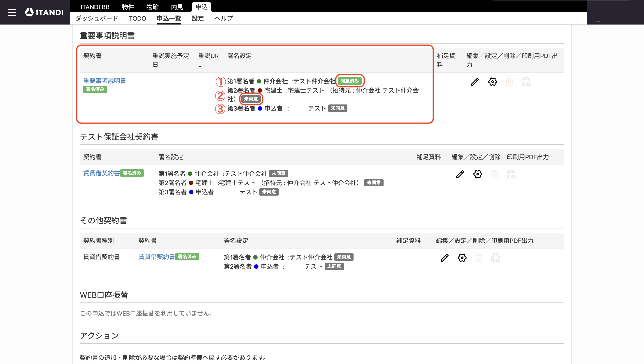The height and width of the screenshot is (364, 644).
Task: Open the 重要事項説明書 contract link
Action: point(104,81)
